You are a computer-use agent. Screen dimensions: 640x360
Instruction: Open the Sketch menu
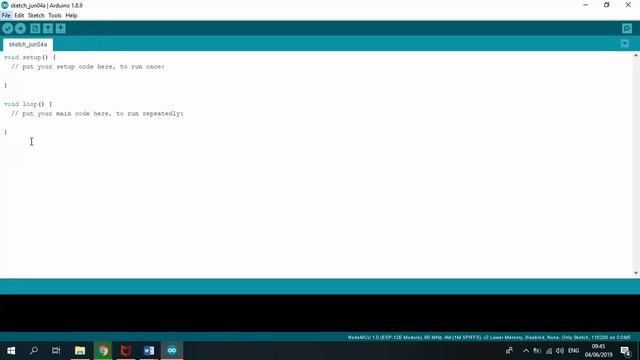(36, 16)
